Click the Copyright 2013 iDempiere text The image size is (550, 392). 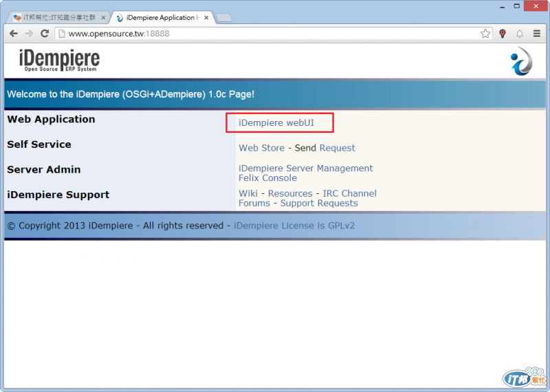(x=115, y=226)
